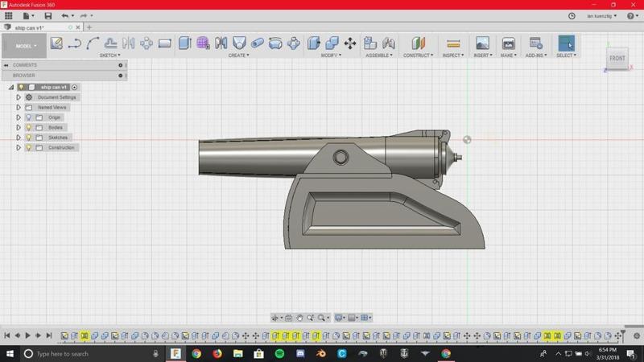Open the ASSEMBLE menu
This screenshot has width=644, height=362.
pos(378,56)
